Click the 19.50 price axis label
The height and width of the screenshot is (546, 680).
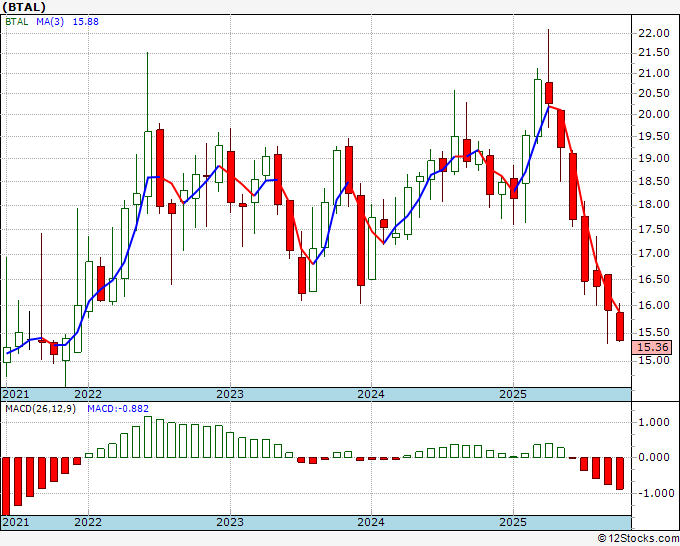coord(654,137)
